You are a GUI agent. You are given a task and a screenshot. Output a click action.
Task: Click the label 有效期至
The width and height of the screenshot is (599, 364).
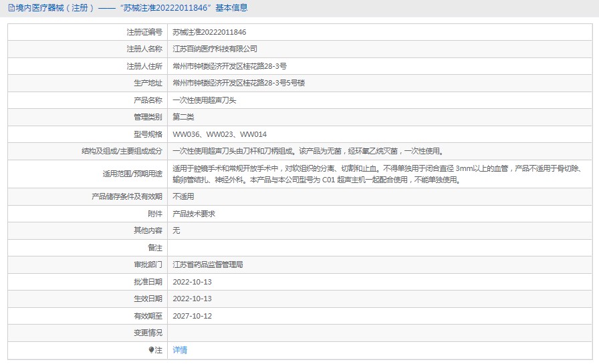148,316
